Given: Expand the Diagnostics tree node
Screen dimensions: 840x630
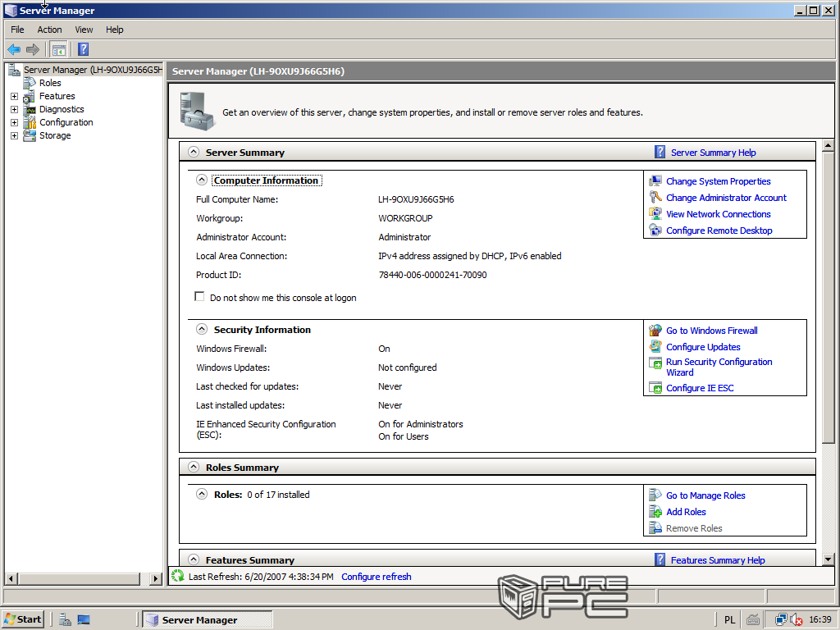Looking at the screenshot, I should (x=15, y=109).
